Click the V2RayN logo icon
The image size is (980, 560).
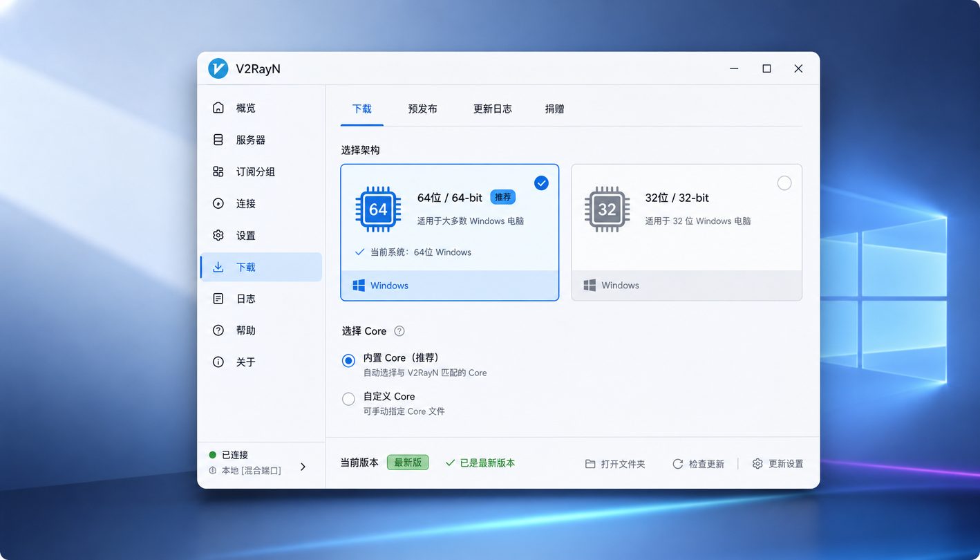tap(218, 68)
